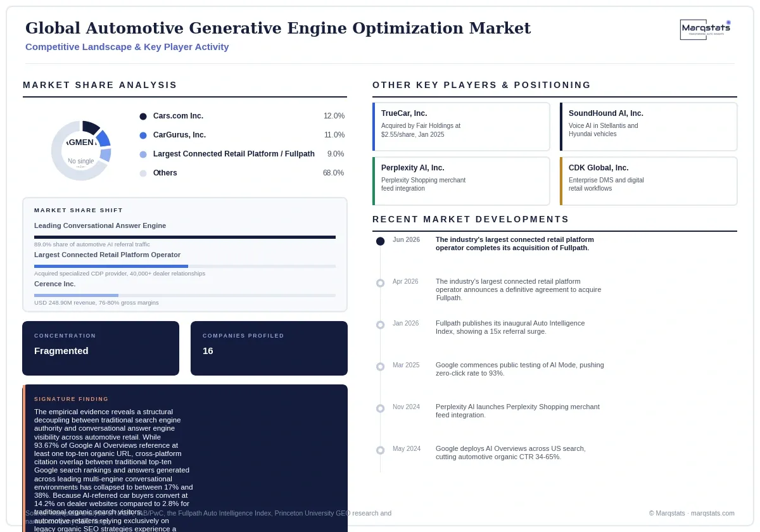Image resolution: width=760 pixels, height=532 pixels.
Task: Click the Perplexity Shopping merchant feed launch entry
Action: 517,411
